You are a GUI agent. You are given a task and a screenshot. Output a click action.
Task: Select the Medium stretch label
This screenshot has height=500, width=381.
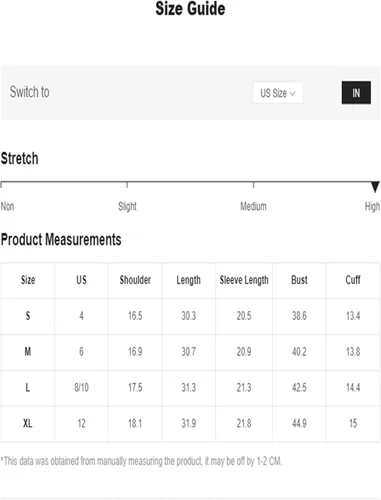[253, 206]
